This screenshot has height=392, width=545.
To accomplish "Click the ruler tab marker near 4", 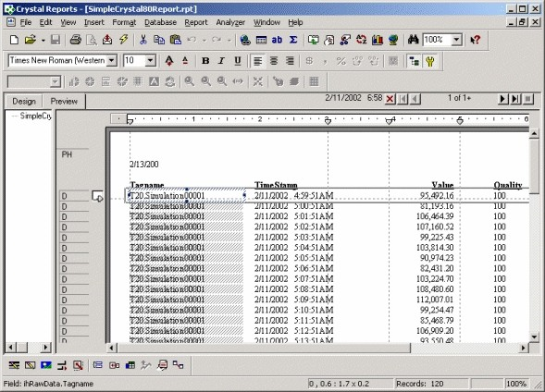I will 390,121.
